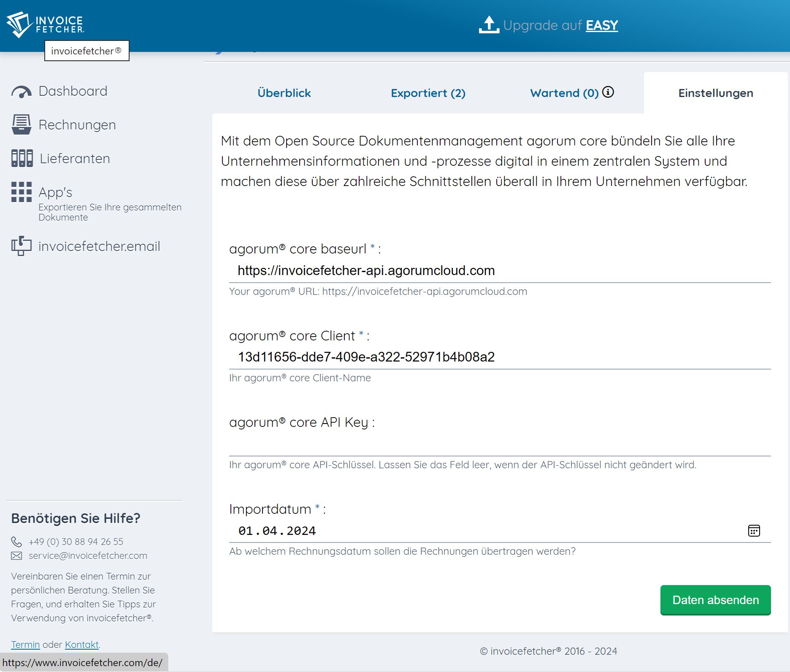The width and height of the screenshot is (790, 672).
Task: Click the agorum core API Key field
Action: point(500,444)
